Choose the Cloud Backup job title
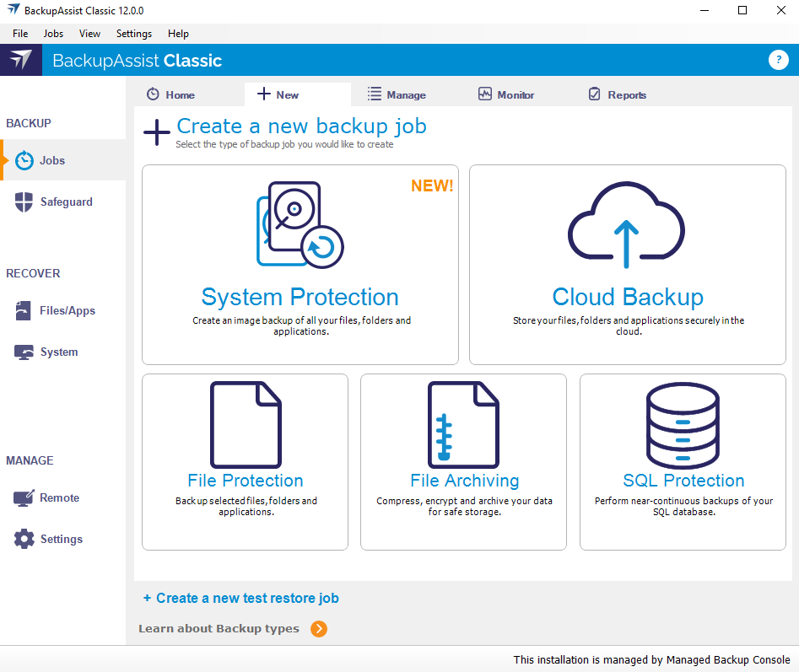 [628, 298]
